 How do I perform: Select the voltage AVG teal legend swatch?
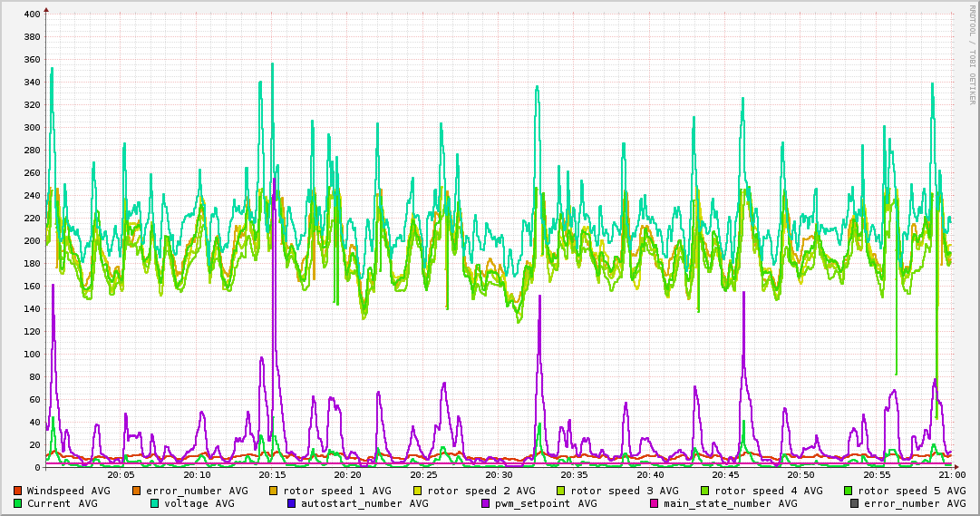[x=155, y=503]
